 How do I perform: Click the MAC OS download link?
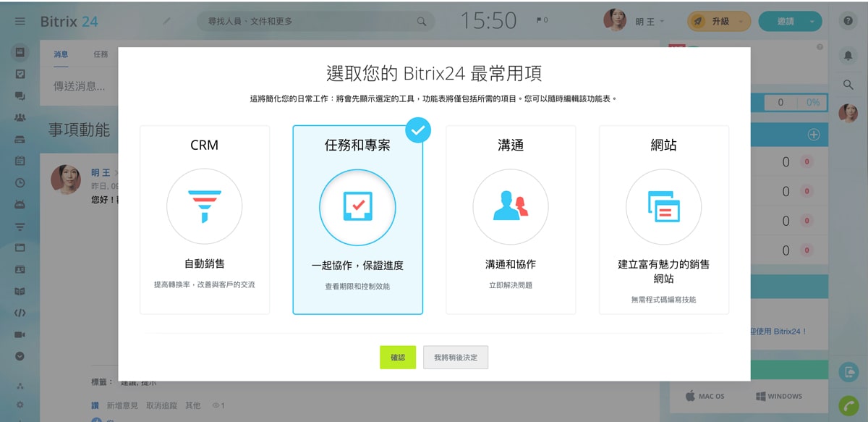pyautogui.click(x=705, y=396)
